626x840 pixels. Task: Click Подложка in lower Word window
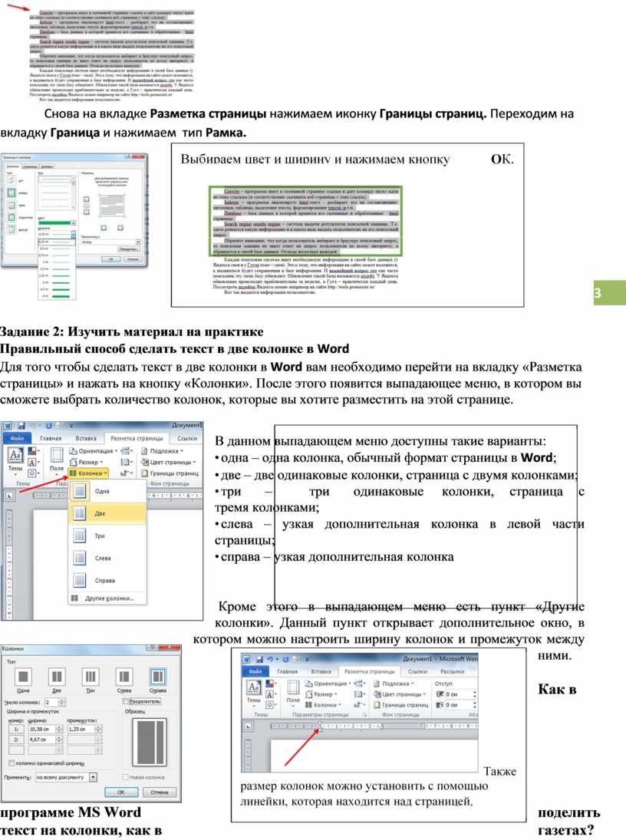click(394, 684)
